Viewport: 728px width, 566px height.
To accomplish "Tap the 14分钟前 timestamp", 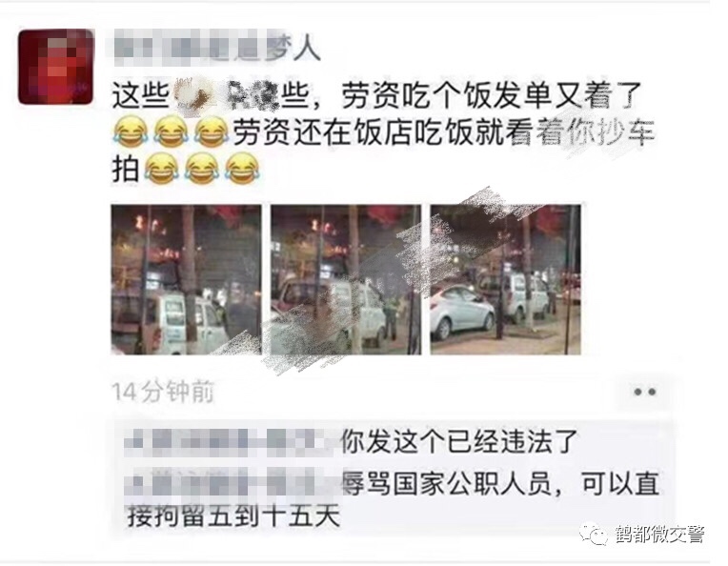I will click(164, 392).
